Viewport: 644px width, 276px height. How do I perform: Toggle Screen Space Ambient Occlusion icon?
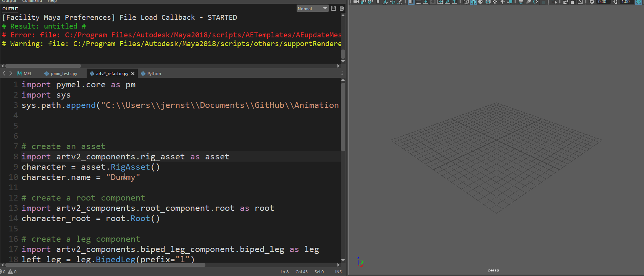(521, 2)
